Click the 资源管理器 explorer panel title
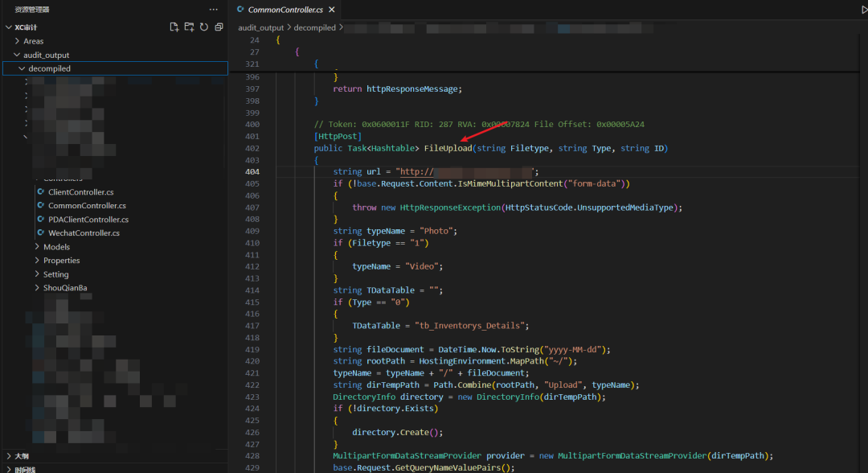868x473 pixels. [31, 10]
